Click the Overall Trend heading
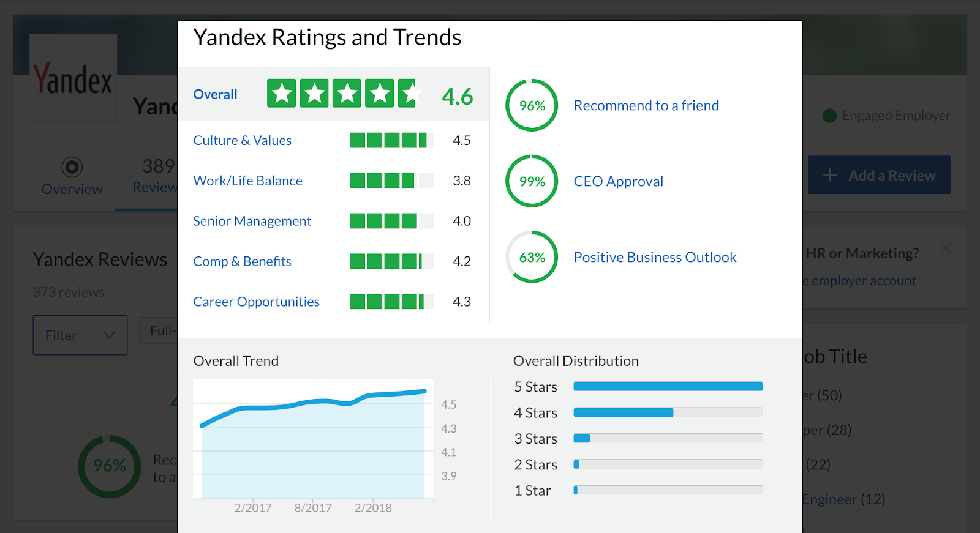980x533 pixels. 236,361
